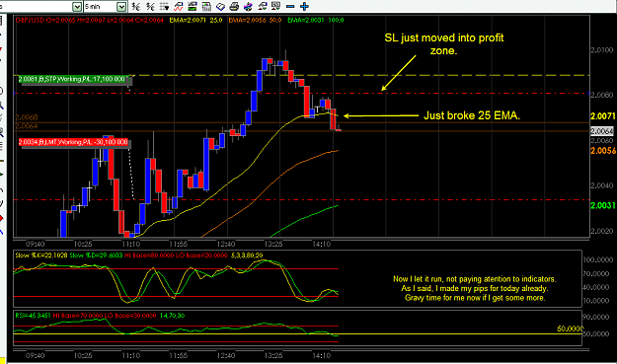
Task: Click the green 2.0031 price axis tag
Action: pos(603,205)
